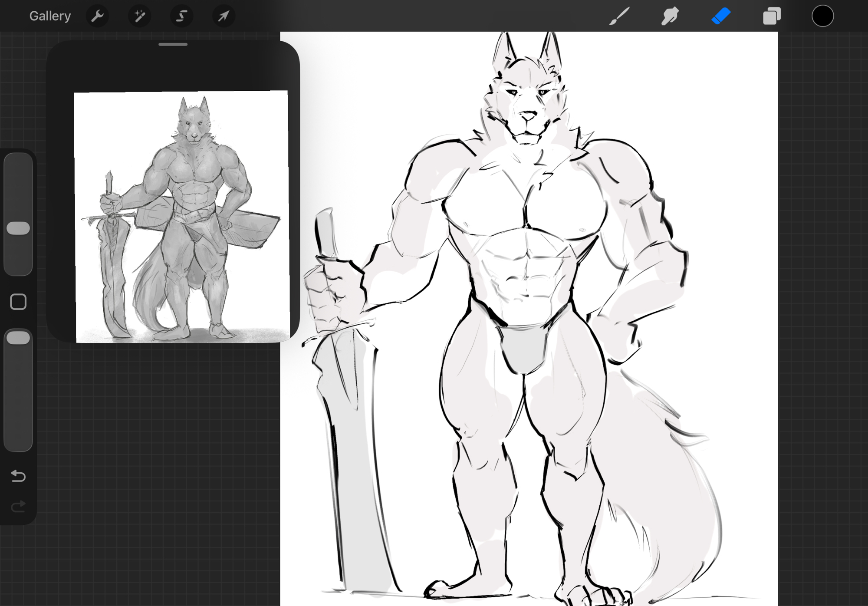The width and height of the screenshot is (868, 606).
Task: Undo the last stroke
Action: pyautogui.click(x=18, y=476)
